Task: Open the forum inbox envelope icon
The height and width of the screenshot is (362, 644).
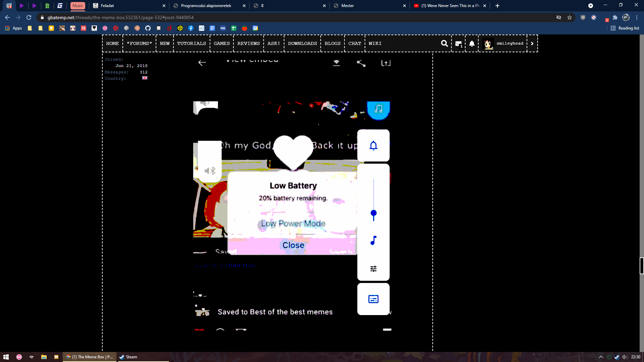Action: click(x=459, y=44)
